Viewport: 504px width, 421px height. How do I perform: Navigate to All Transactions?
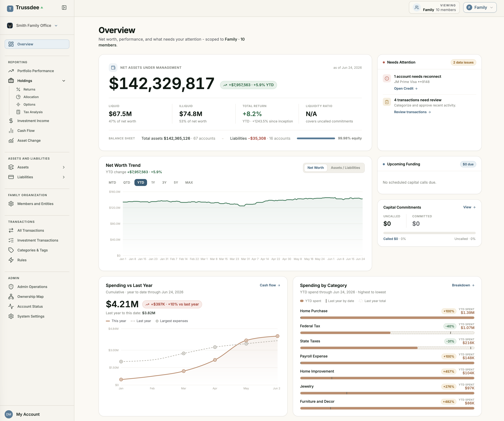(37, 230)
